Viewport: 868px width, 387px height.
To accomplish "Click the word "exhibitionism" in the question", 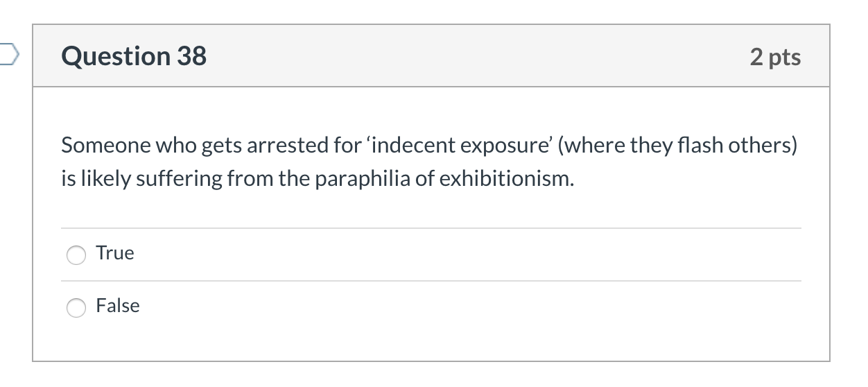I will coord(514,180).
